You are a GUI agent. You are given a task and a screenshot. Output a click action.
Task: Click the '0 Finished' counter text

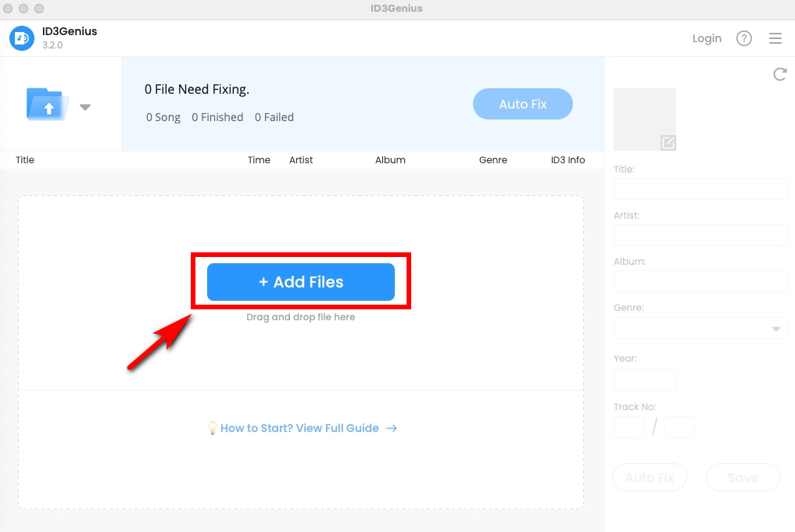217,117
